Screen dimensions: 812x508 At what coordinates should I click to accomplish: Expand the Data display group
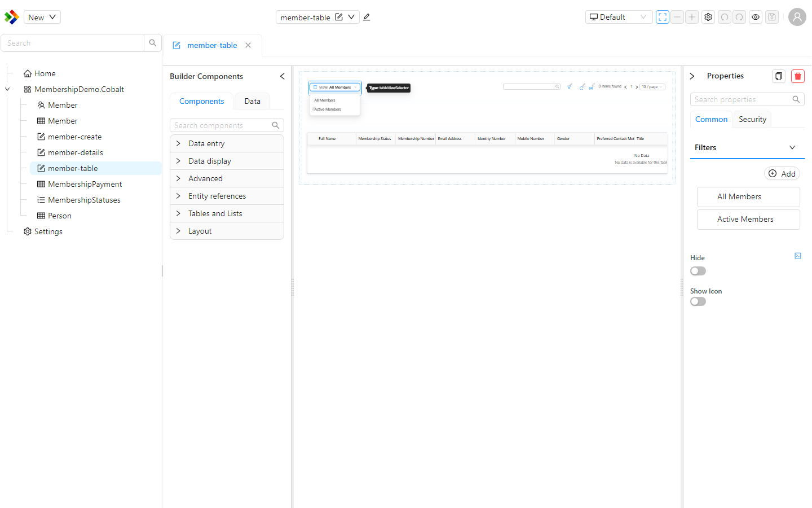coord(227,161)
